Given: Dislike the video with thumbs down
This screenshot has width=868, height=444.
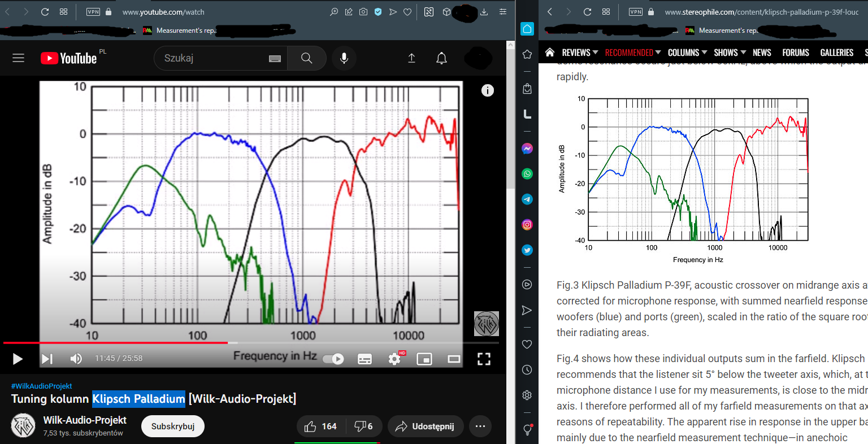Looking at the screenshot, I should point(363,426).
